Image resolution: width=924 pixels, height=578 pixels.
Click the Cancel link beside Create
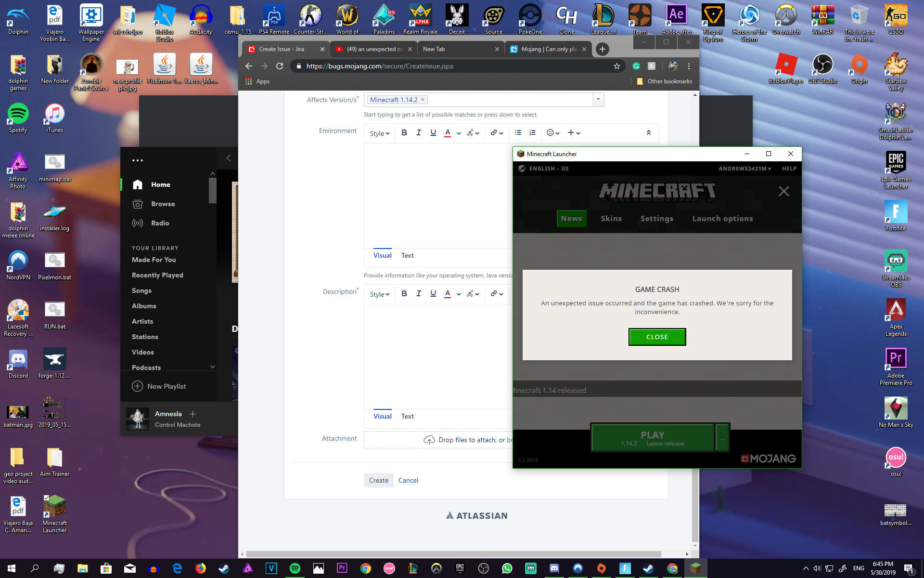[x=408, y=480]
